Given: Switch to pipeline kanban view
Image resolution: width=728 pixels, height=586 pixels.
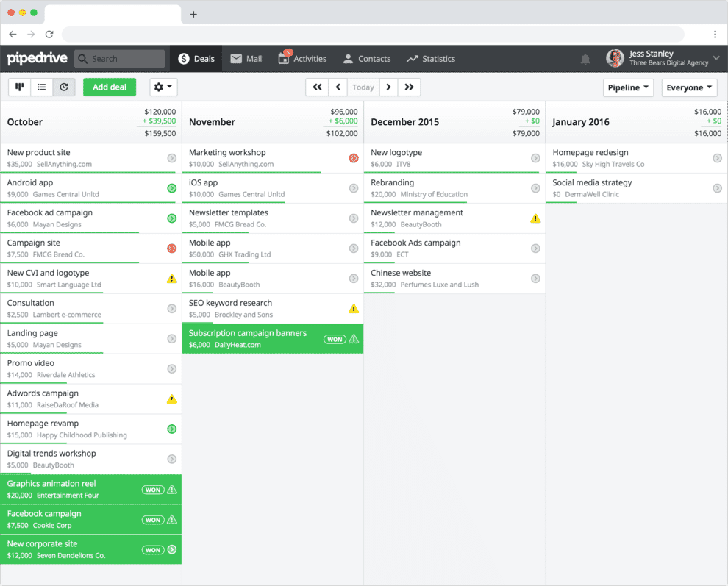Looking at the screenshot, I should point(20,87).
